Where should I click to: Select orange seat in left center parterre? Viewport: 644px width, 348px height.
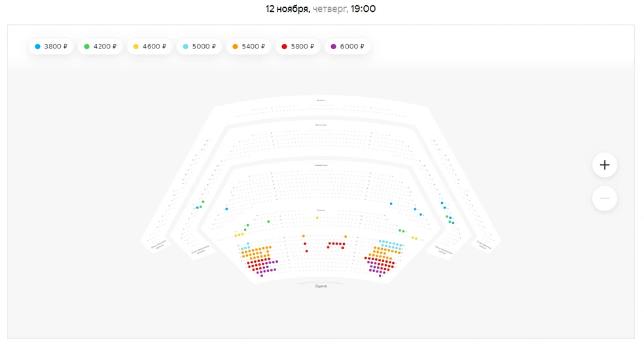pyautogui.click(x=304, y=236)
